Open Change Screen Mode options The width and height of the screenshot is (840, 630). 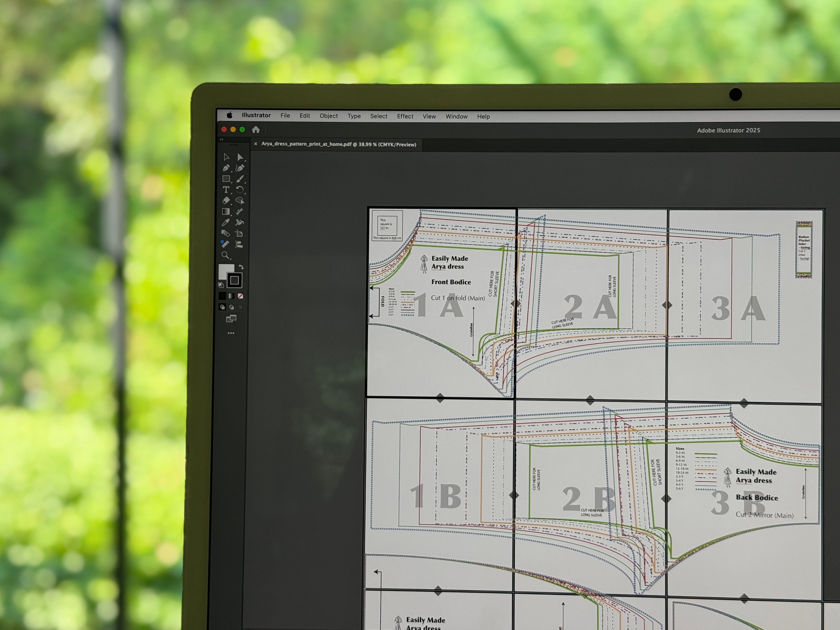(x=231, y=318)
